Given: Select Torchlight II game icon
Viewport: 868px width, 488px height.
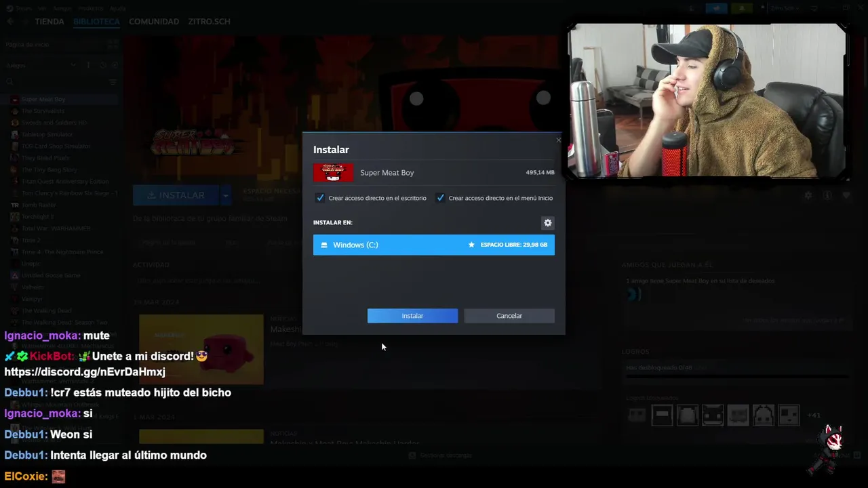Looking at the screenshot, I should click(x=15, y=217).
